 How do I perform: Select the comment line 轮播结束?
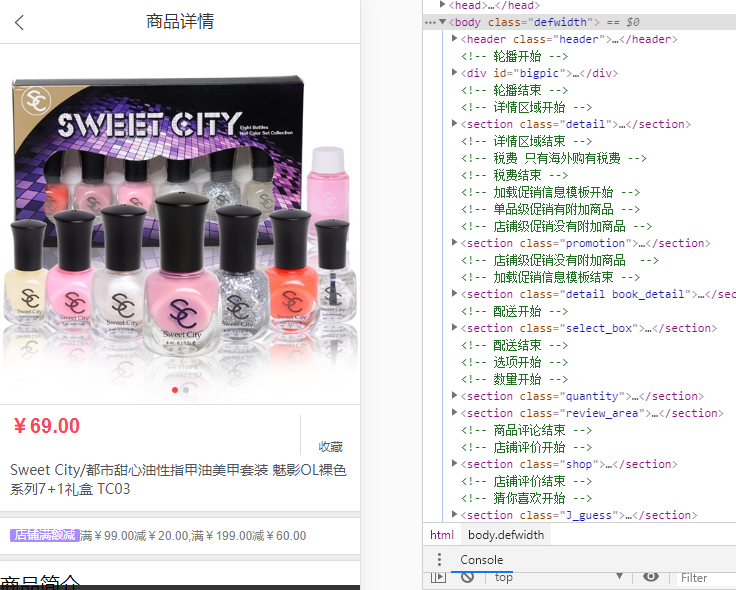[514, 90]
